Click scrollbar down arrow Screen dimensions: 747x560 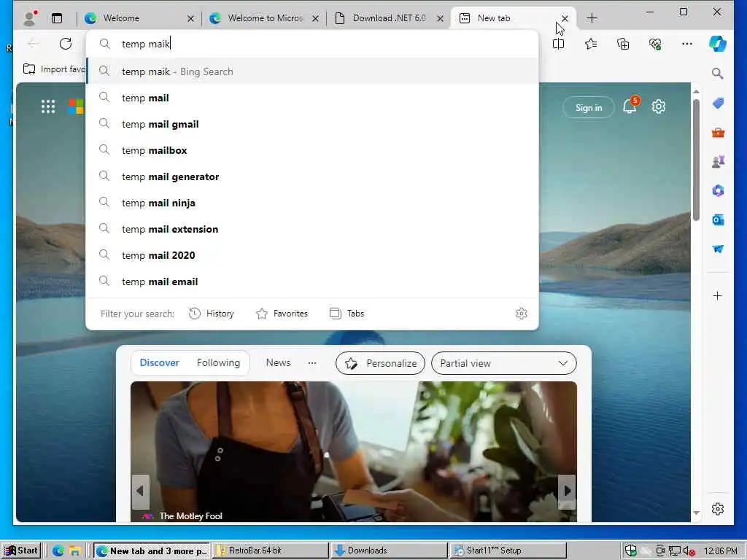coord(696,513)
